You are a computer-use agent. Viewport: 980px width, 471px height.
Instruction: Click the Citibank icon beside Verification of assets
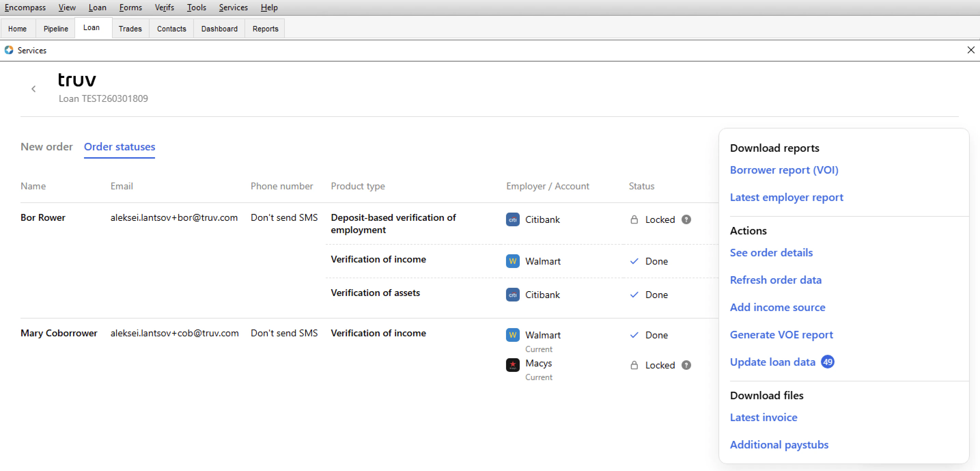(x=513, y=294)
